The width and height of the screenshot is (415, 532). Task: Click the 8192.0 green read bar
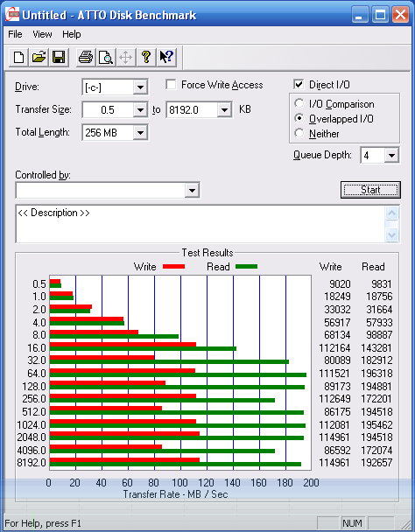coord(175,464)
